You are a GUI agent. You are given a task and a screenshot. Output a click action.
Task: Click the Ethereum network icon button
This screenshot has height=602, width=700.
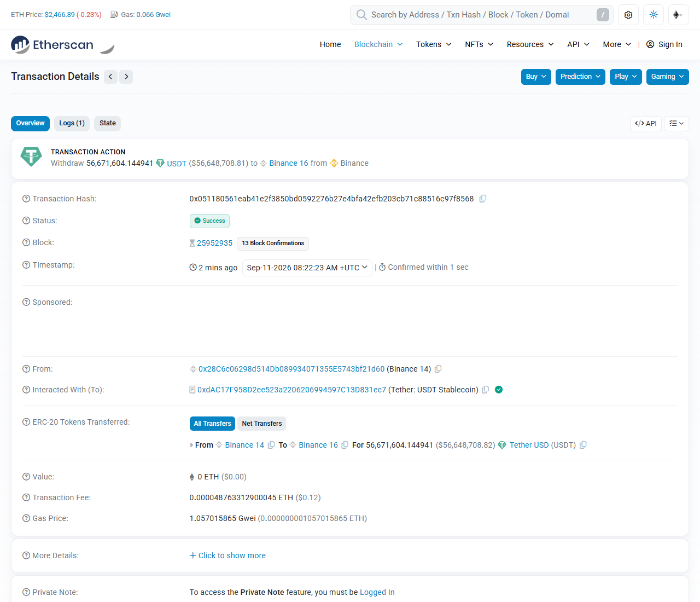pyautogui.click(x=678, y=15)
